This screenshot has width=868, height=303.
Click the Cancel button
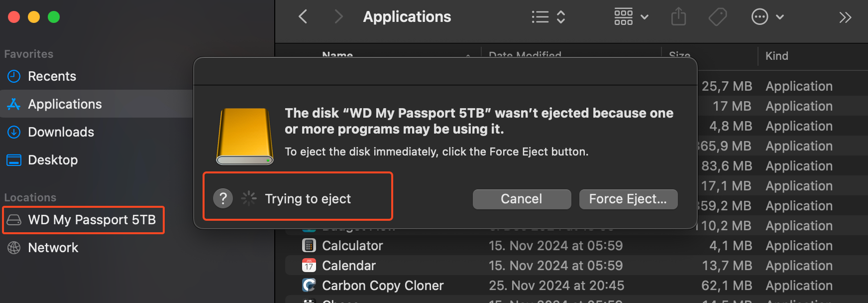tap(521, 198)
